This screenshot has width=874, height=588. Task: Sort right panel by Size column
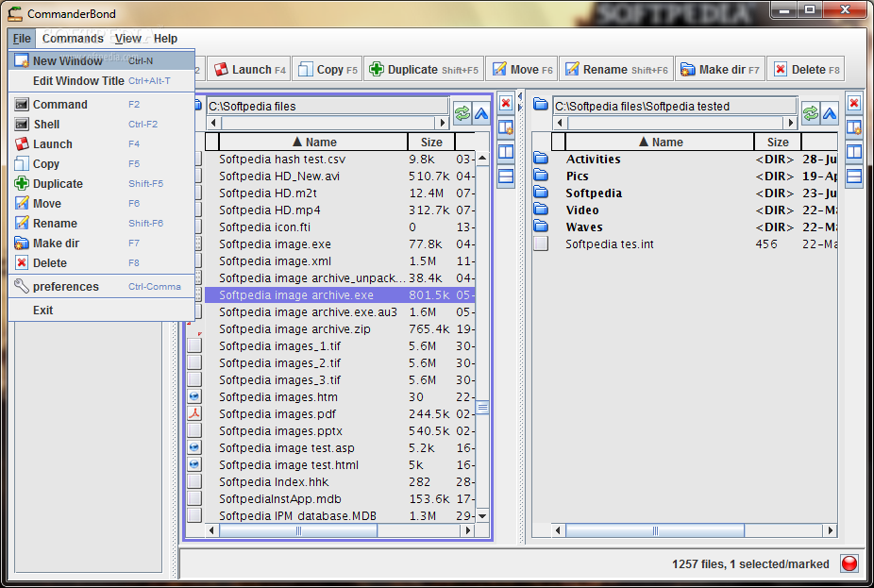(778, 143)
